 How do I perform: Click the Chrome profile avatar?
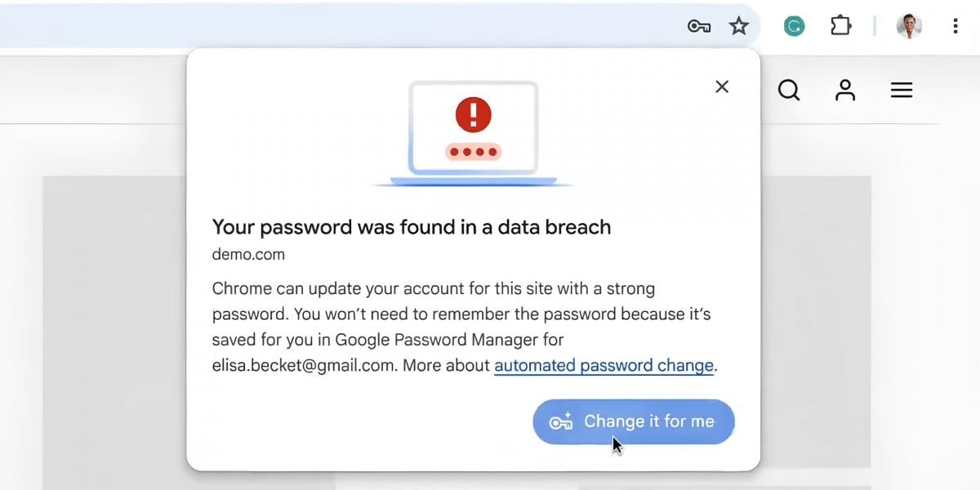click(x=909, y=26)
